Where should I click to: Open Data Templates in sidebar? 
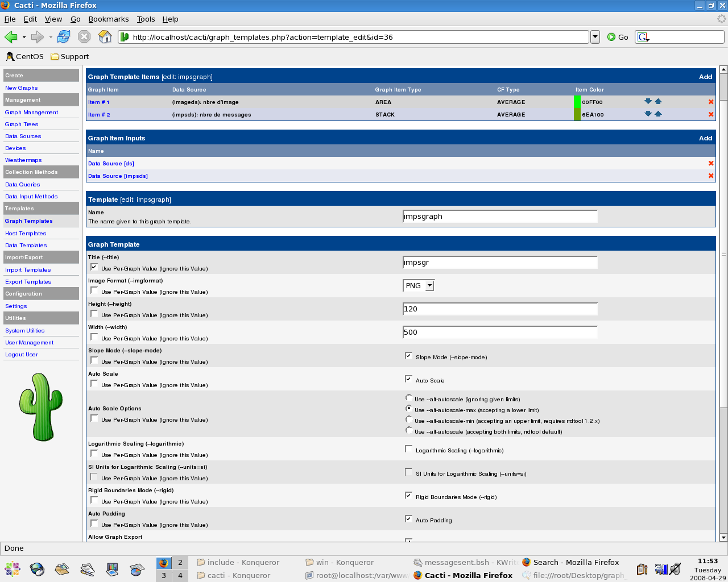click(x=26, y=246)
